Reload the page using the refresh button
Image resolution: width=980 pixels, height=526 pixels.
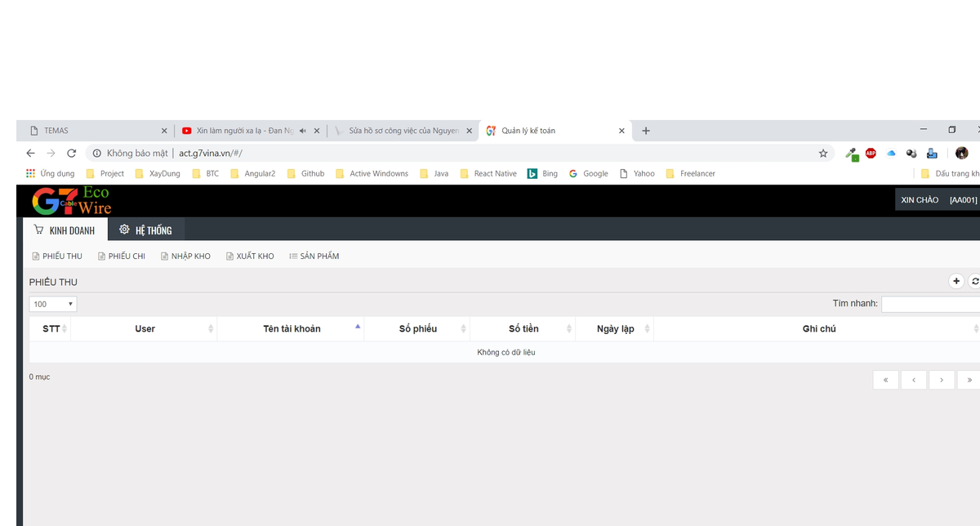71,153
